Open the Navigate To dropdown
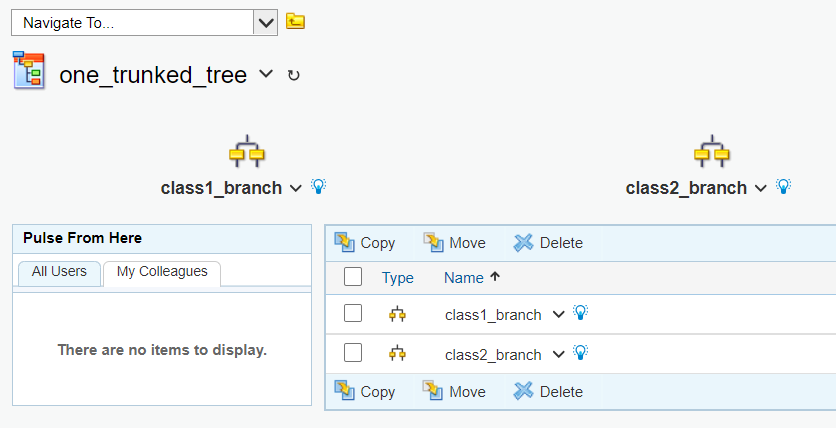 click(x=265, y=22)
